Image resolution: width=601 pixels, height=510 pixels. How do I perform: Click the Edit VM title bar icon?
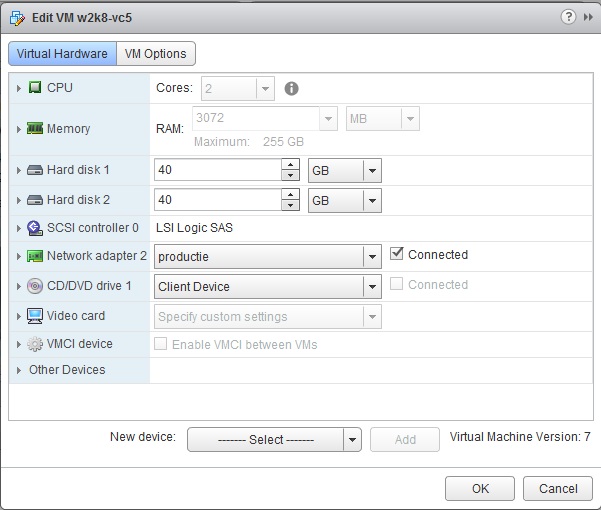17,18
